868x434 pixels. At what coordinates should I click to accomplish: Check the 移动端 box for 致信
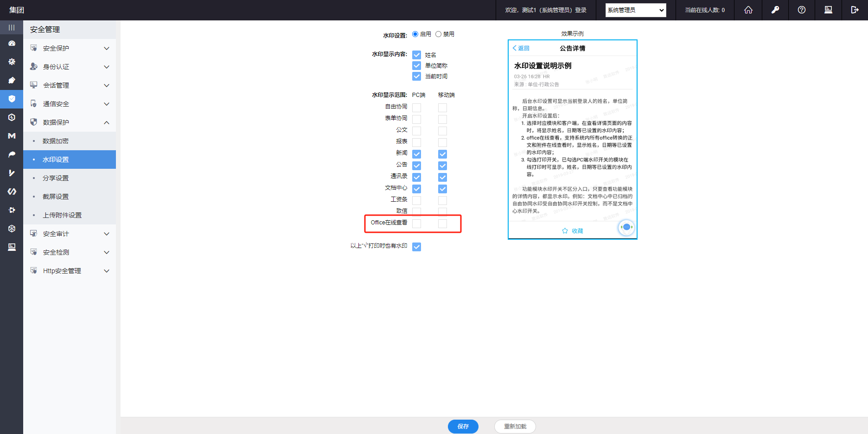tap(443, 211)
